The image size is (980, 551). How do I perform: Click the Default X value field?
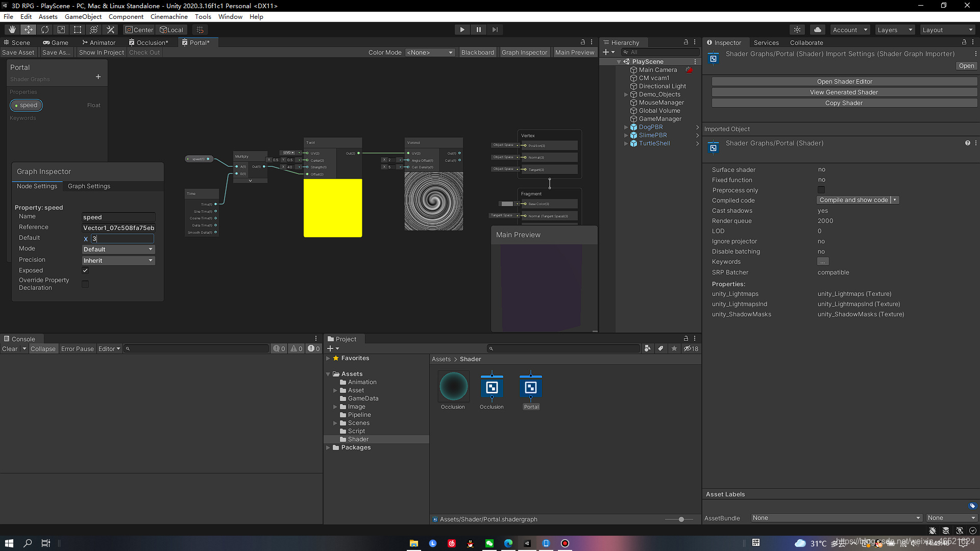click(122, 238)
